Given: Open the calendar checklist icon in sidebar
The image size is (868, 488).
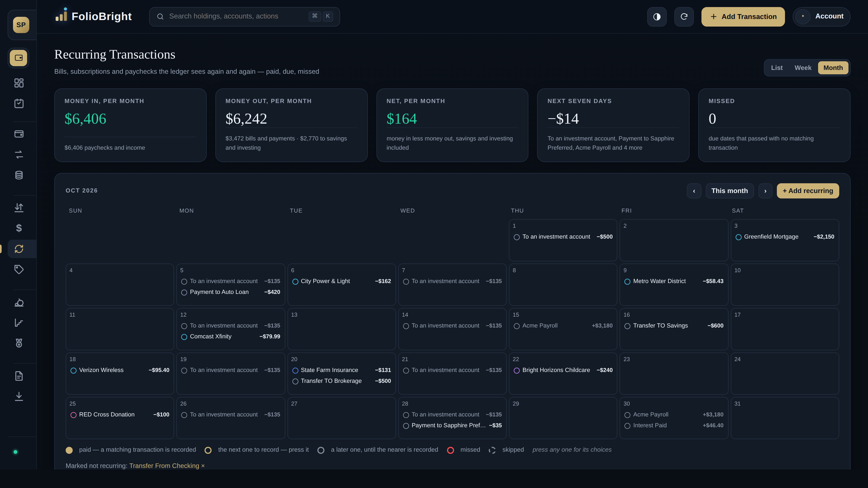Looking at the screenshot, I should [x=19, y=103].
